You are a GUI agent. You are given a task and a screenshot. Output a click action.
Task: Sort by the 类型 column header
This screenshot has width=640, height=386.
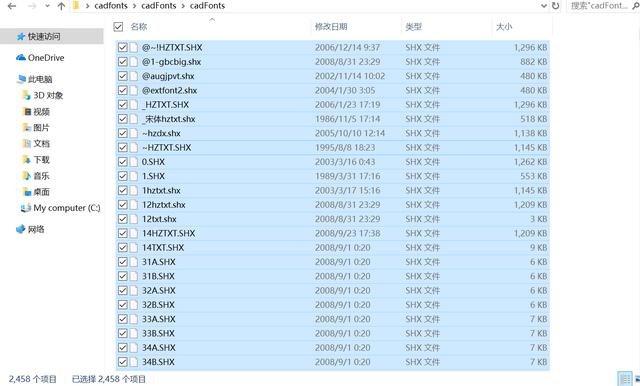coord(413,27)
